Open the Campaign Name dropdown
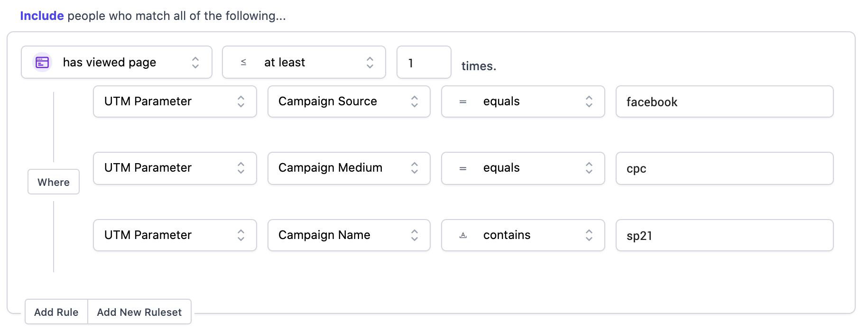Screen dimensions: 868x331 (349, 235)
